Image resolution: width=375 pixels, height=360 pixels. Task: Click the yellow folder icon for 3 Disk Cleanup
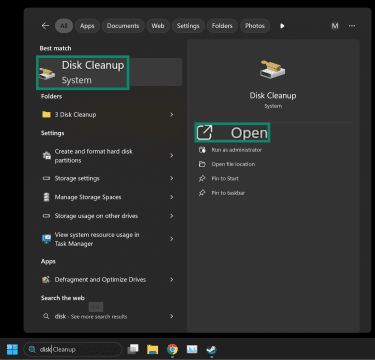coord(46,114)
